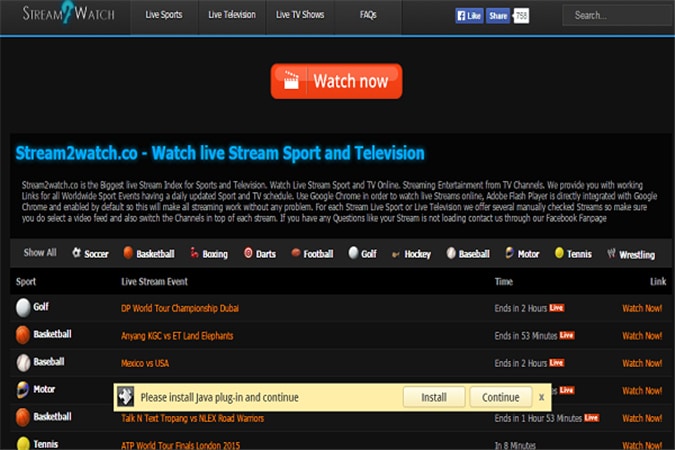
Task: Click the Stream2watch.co headline
Action: tap(220, 153)
